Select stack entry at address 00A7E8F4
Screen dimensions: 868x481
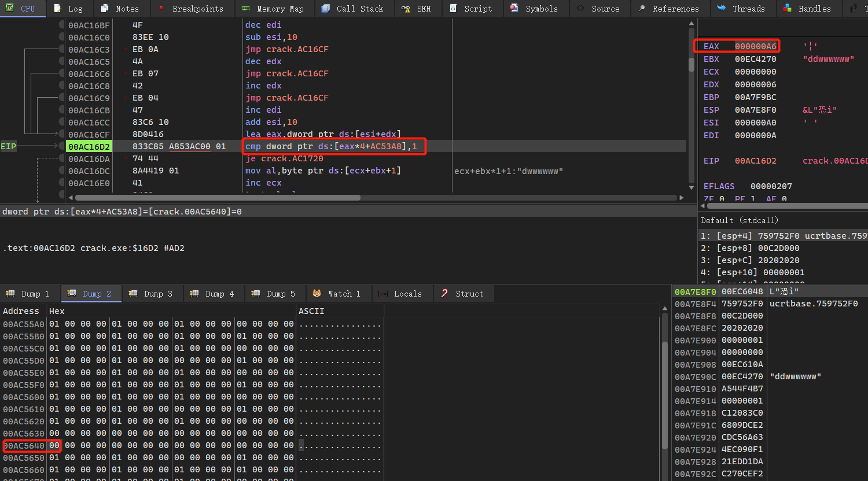click(770, 304)
